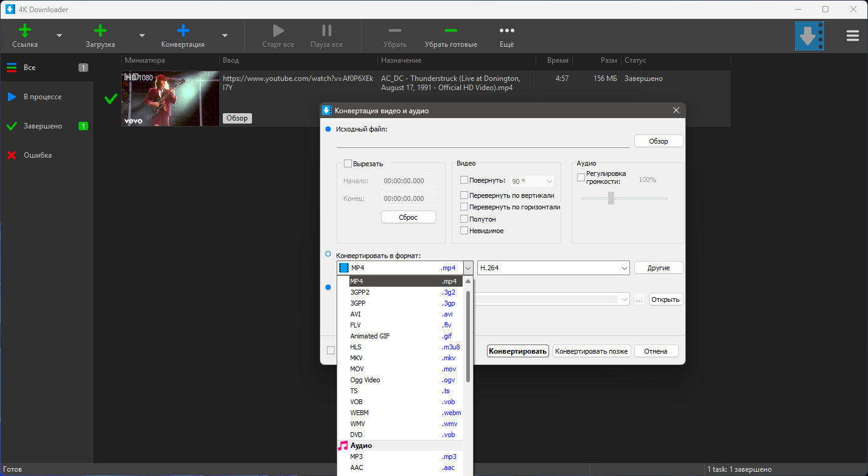Sort by the Статус column header
The width and height of the screenshot is (868, 476).
(x=676, y=60)
